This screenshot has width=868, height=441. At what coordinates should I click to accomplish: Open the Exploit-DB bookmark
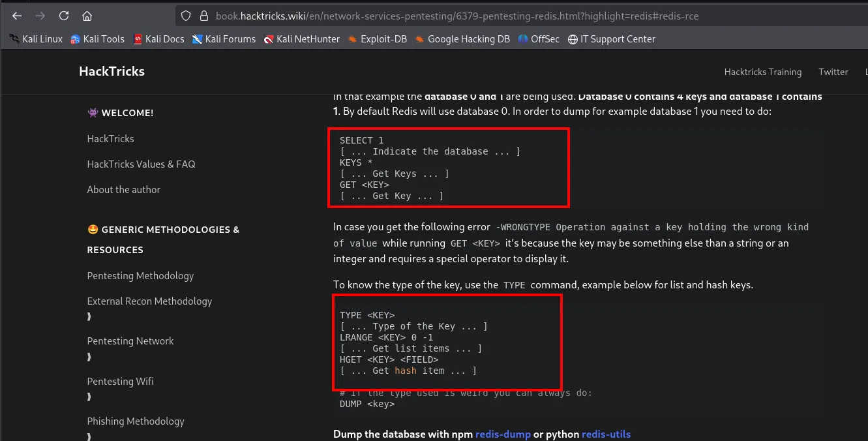click(x=377, y=39)
